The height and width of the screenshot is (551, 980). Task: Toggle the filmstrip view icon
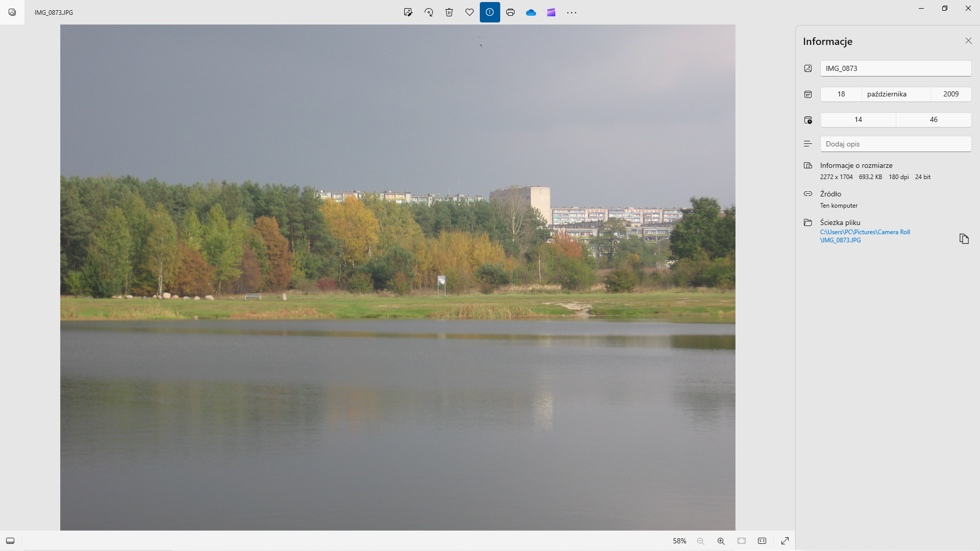10,541
